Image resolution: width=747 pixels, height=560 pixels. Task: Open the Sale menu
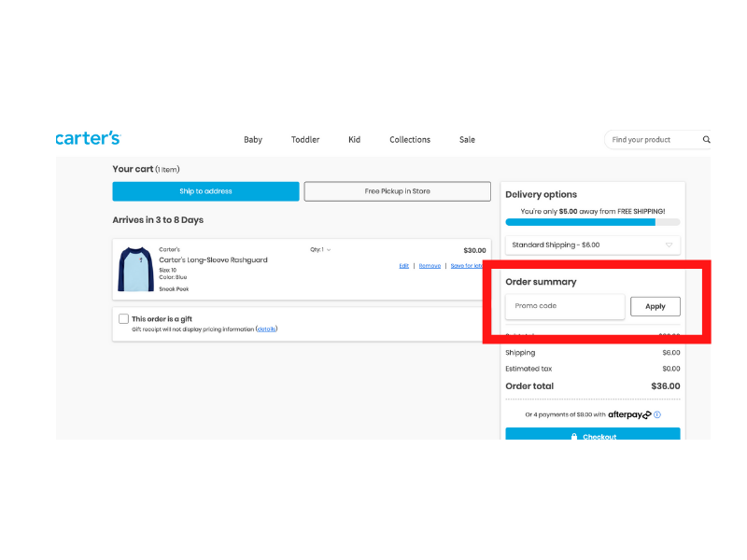click(x=467, y=139)
